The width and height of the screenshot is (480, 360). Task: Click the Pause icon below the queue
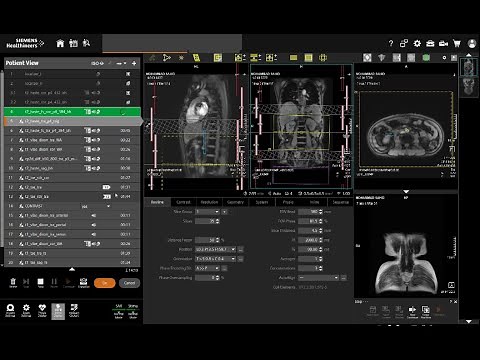(54, 283)
